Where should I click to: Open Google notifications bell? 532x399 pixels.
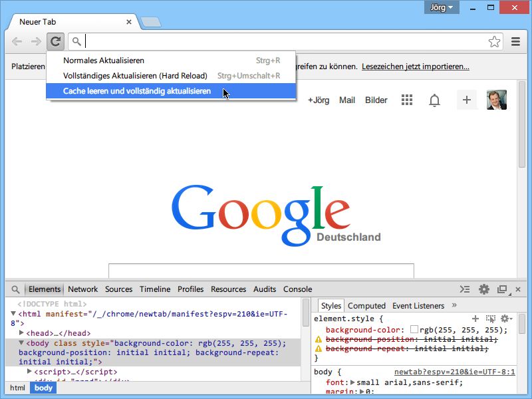coord(434,100)
